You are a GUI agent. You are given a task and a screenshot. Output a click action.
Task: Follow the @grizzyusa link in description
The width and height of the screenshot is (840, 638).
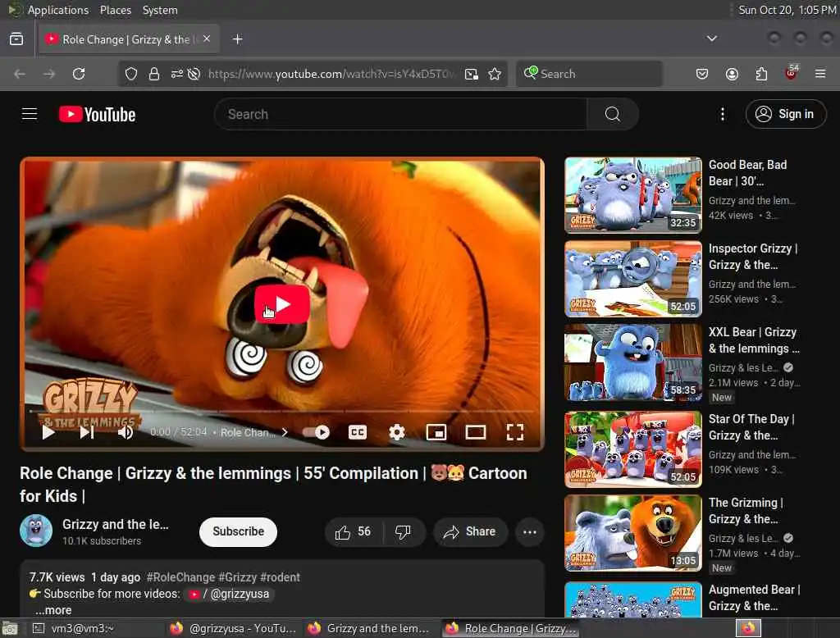(230, 594)
